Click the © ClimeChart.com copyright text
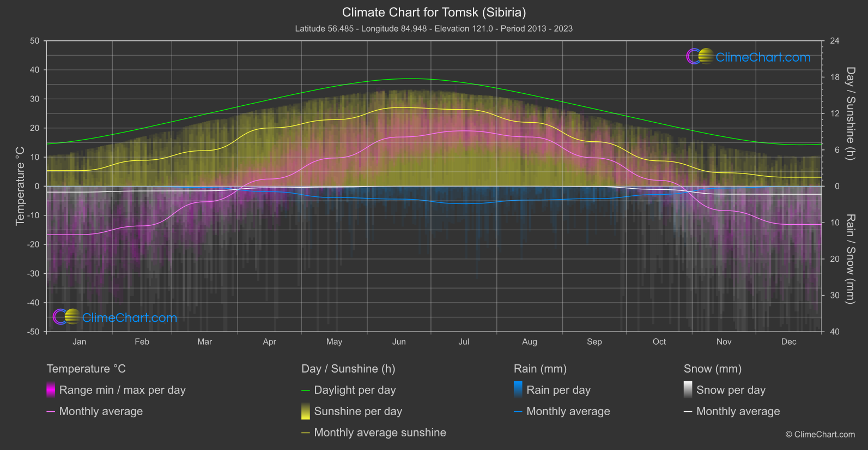The width and height of the screenshot is (868, 450). 820,434
